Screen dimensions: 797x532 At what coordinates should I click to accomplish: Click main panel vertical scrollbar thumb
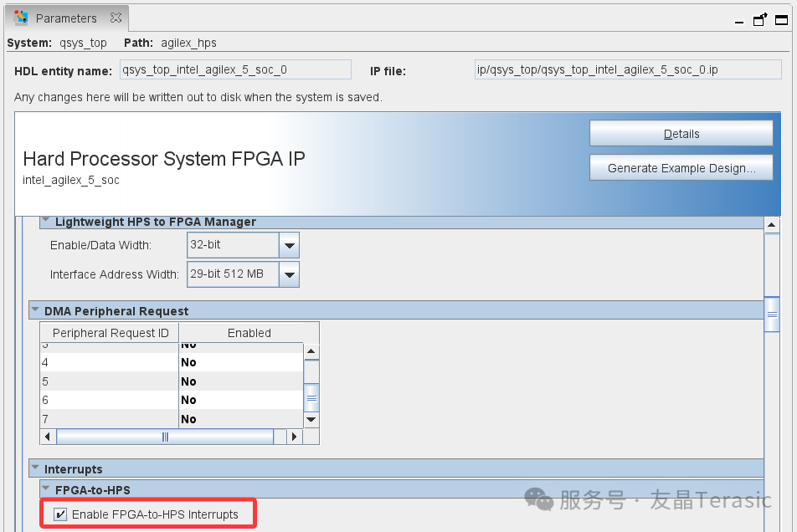tap(772, 315)
